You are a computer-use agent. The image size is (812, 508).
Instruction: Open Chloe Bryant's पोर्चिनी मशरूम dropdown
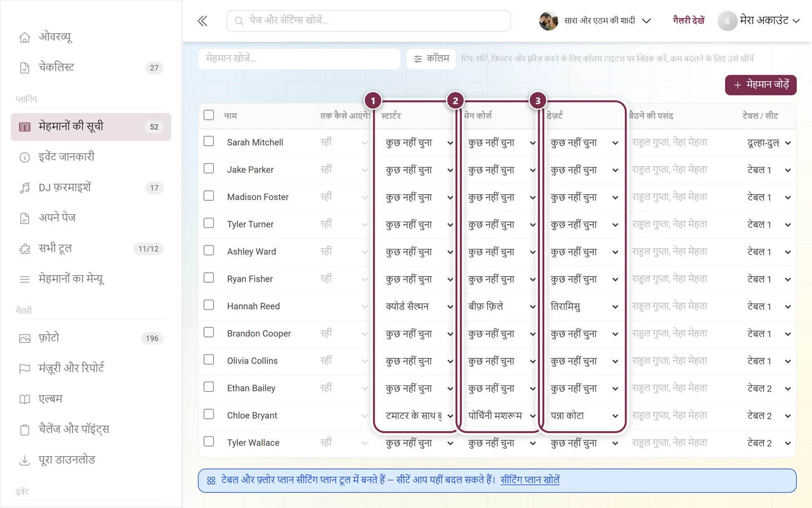[501, 416]
